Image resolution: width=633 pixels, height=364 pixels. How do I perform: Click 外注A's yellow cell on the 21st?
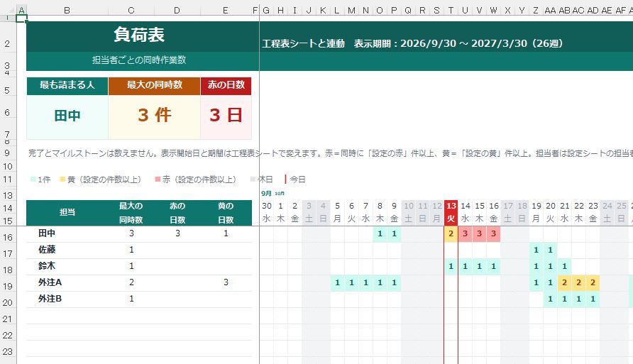pyautogui.click(x=564, y=282)
